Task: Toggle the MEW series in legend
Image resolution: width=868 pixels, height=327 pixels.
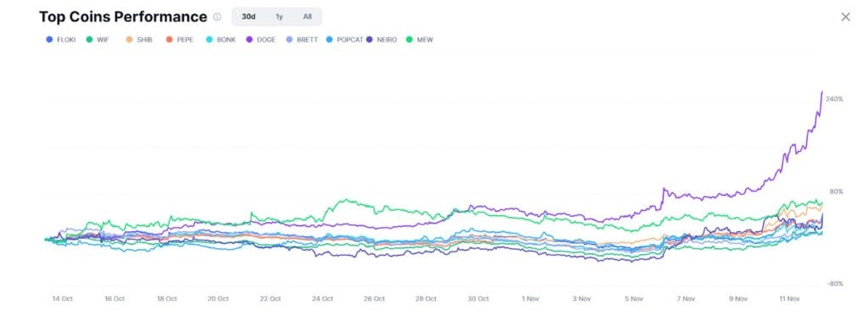Action: [x=420, y=40]
